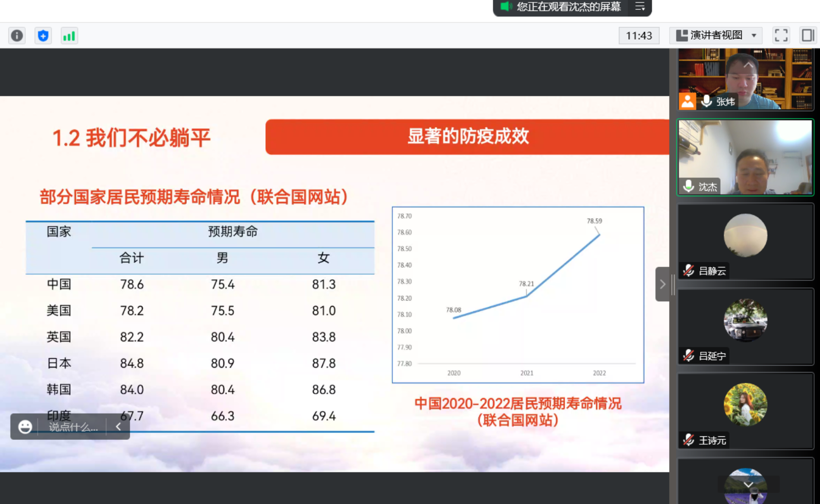820x504 pixels.
Task: Open the 演讲者视图 view dropdown
Action: [x=716, y=35]
